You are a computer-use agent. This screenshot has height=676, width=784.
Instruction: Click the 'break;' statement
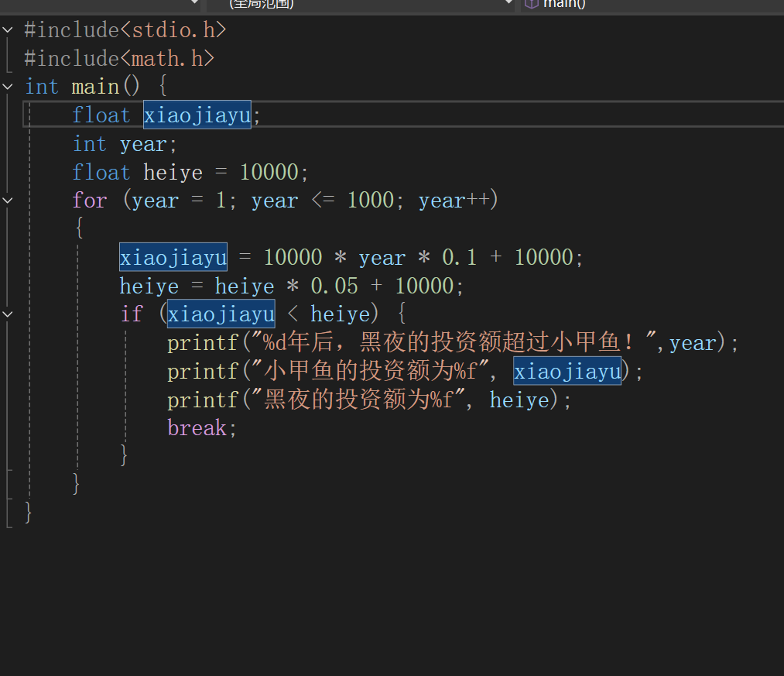pos(201,428)
